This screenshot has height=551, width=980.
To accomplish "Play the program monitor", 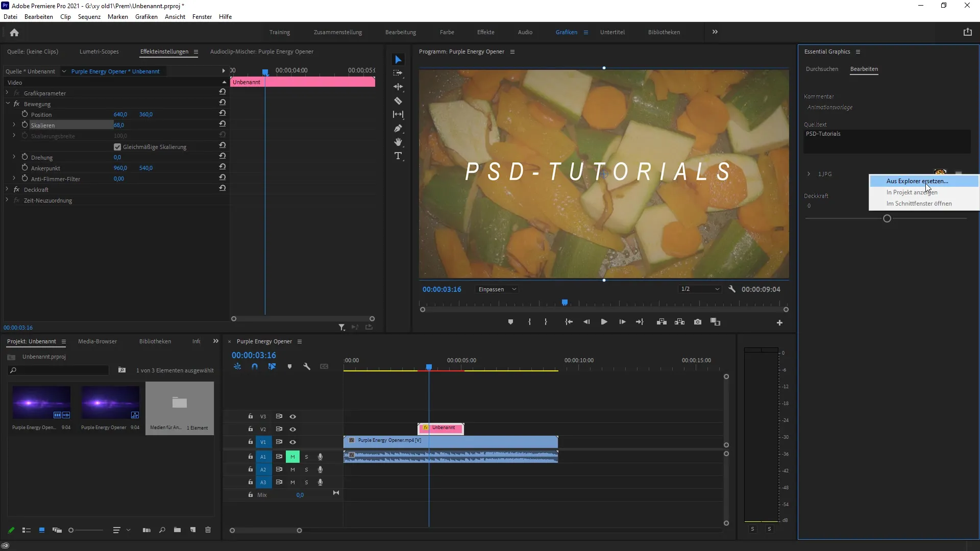I will pos(604,322).
